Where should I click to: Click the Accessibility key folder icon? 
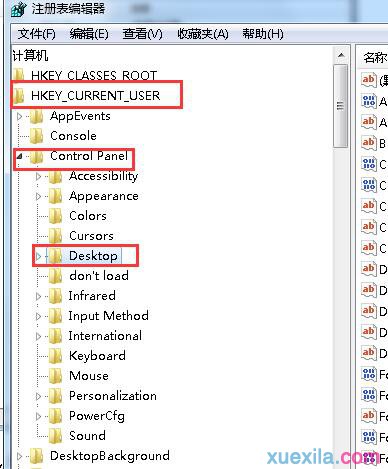click(56, 176)
